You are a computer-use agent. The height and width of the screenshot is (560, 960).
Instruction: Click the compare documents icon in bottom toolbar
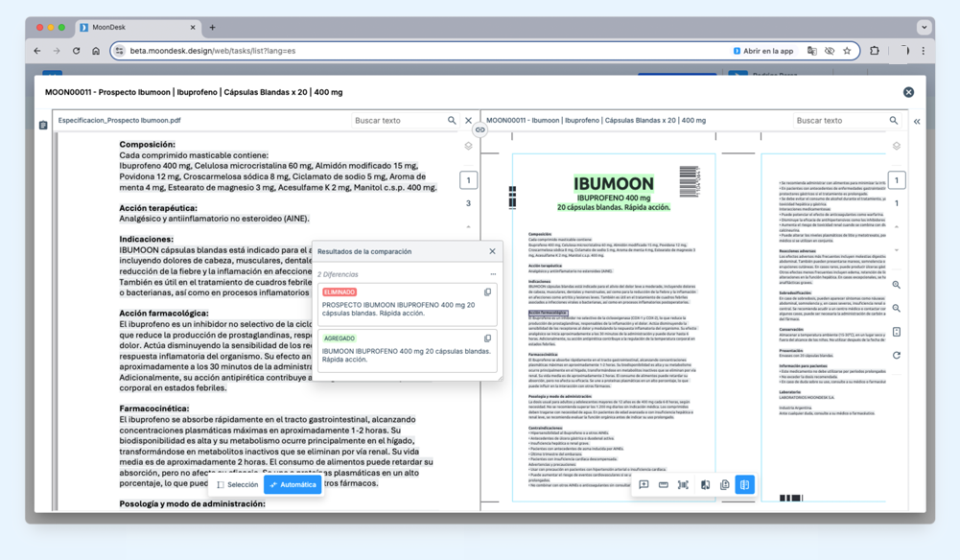point(705,485)
